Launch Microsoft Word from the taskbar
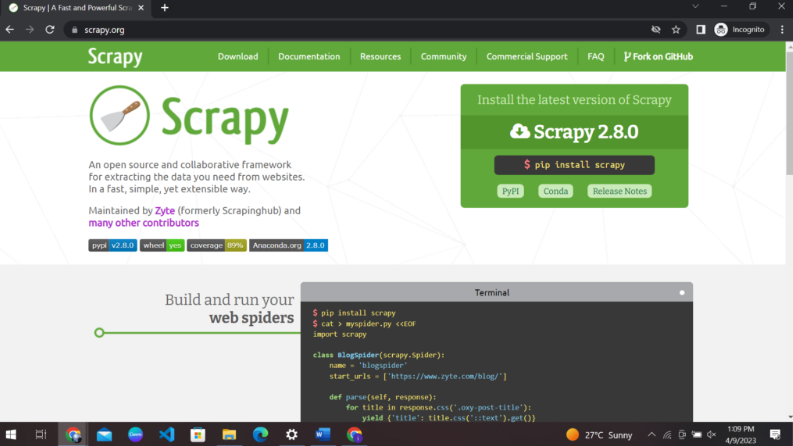Image resolution: width=793 pixels, height=446 pixels. (x=322, y=435)
